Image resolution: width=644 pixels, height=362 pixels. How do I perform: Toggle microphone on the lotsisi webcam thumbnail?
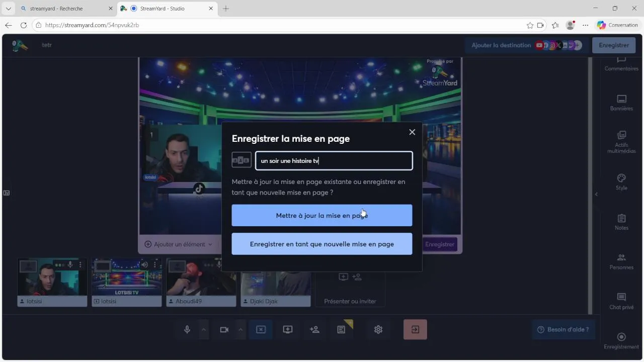coord(70,265)
